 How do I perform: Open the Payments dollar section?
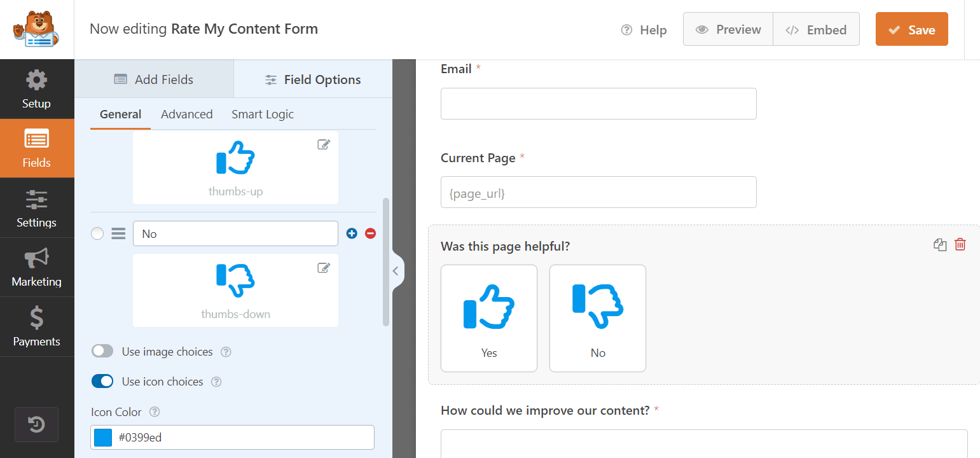(36, 326)
